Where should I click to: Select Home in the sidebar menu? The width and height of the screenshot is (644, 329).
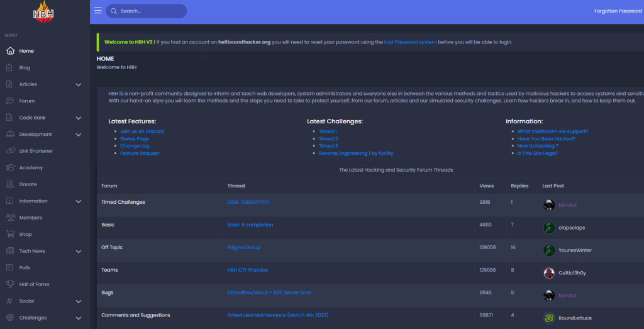26,51
